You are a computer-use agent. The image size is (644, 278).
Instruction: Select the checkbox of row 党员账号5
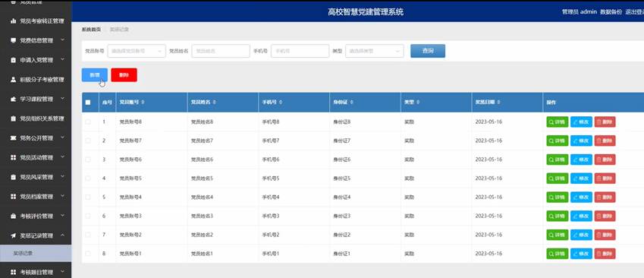coord(88,178)
